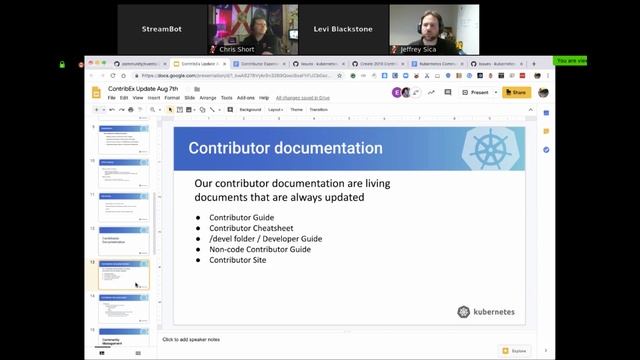Click the paint format icon
The image size is (640, 360).
(x=140, y=110)
